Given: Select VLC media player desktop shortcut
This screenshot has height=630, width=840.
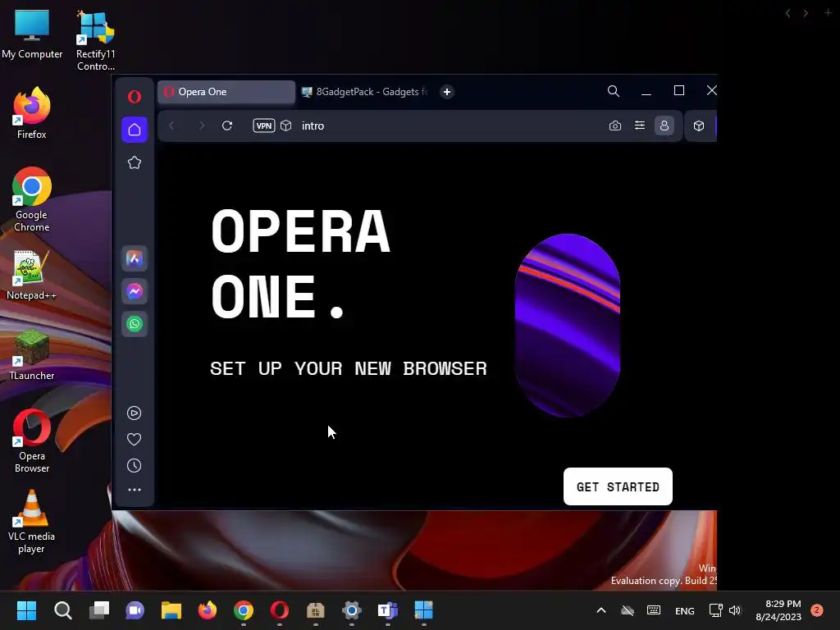Looking at the screenshot, I should click(32, 522).
